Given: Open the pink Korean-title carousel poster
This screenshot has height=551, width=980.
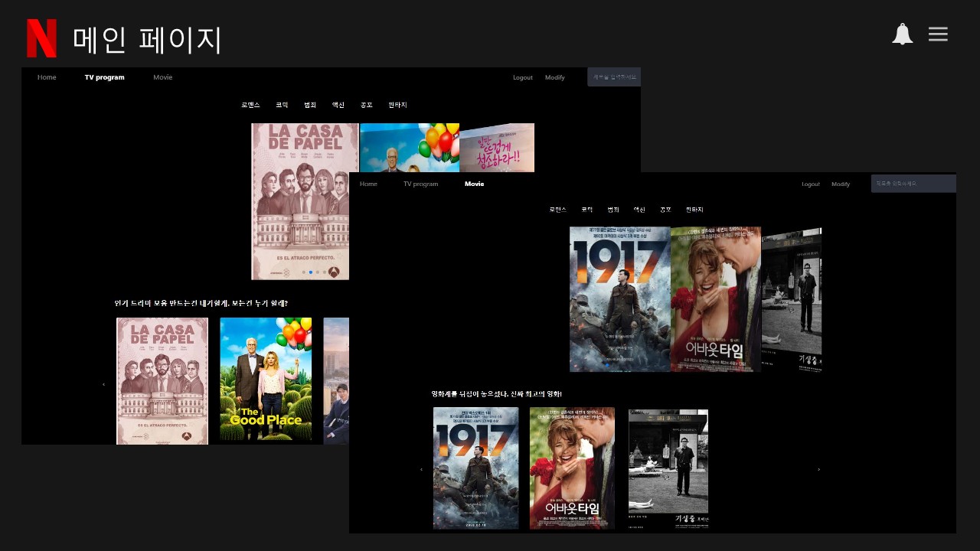Looking at the screenshot, I should pyautogui.click(x=497, y=148).
